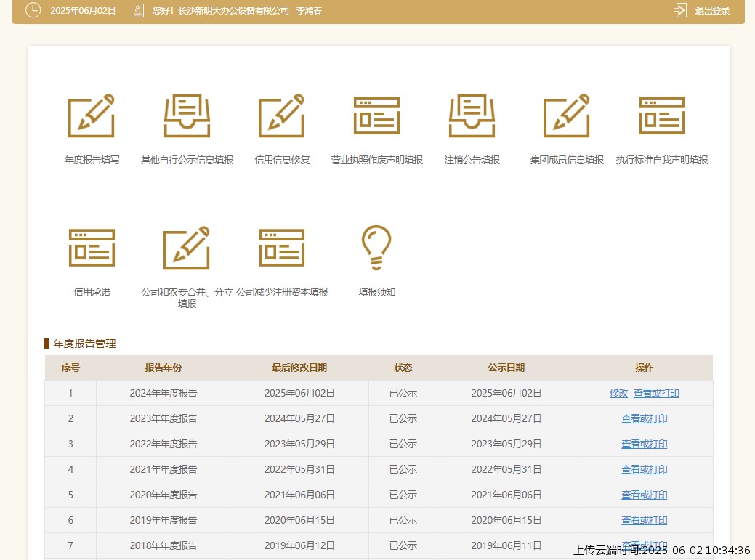Viewport: 755px width, 560px height.
Task: Click the 公示日期 column header
Action: point(506,368)
